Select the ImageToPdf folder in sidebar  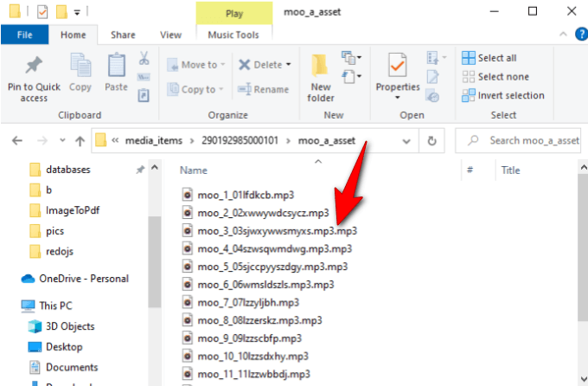tap(65, 210)
